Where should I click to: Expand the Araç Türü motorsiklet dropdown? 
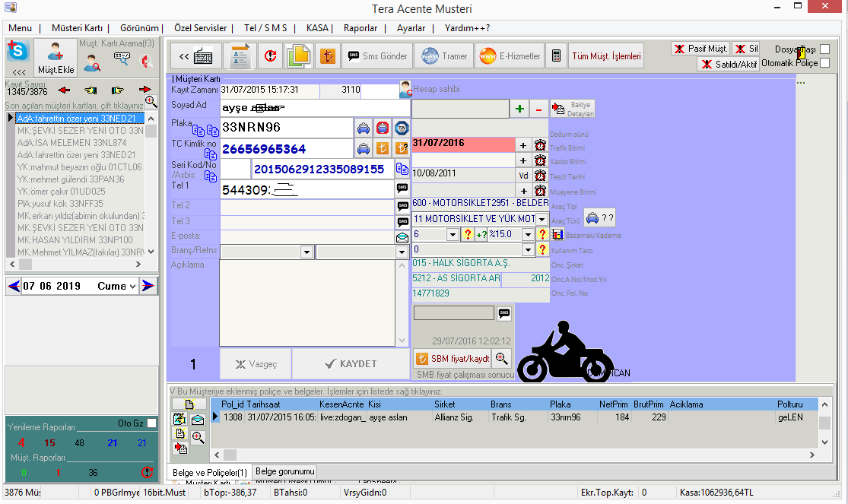click(x=542, y=219)
